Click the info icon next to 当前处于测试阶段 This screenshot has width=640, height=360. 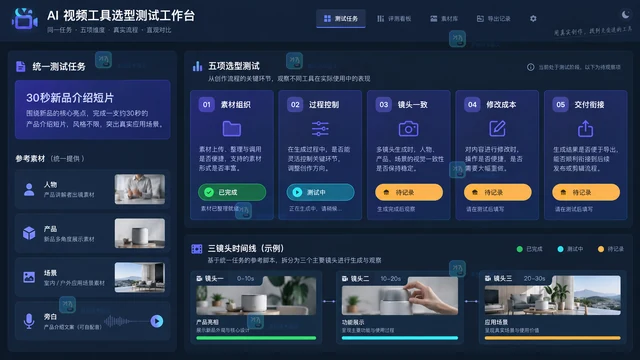click(x=530, y=67)
